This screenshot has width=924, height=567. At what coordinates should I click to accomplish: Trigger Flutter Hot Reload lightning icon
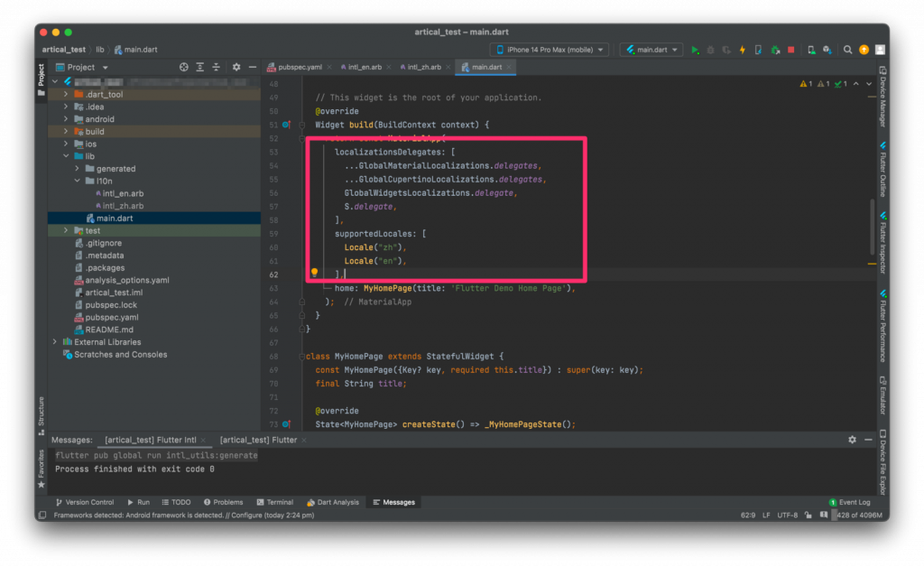(743, 50)
